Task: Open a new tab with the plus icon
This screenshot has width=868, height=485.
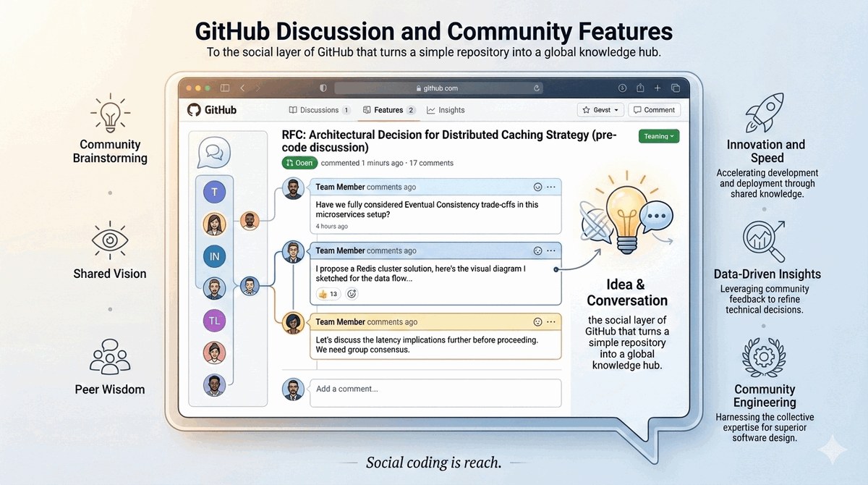Action: [658, 88]
